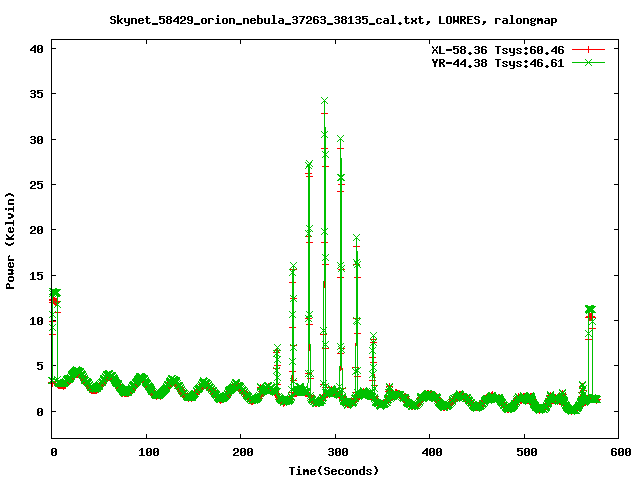Click y-axis tick label 30
Screen dimensions: 640x480
36,140
